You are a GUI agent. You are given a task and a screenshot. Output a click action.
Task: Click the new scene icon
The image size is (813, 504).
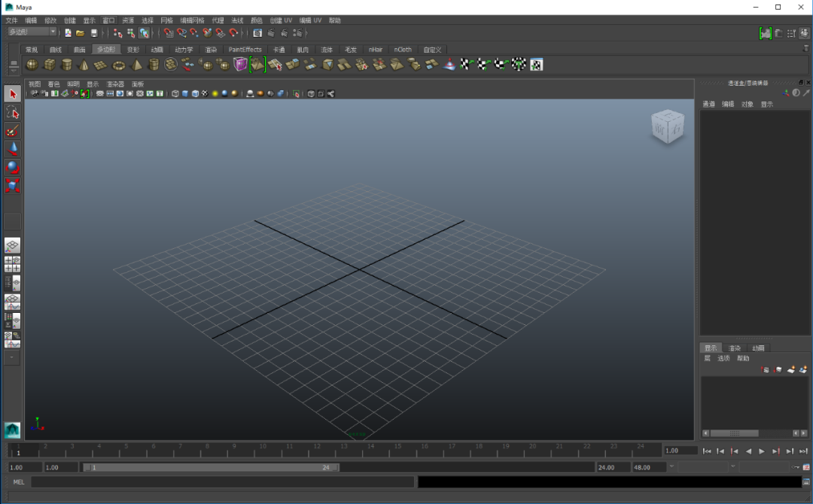pos(68,32)
